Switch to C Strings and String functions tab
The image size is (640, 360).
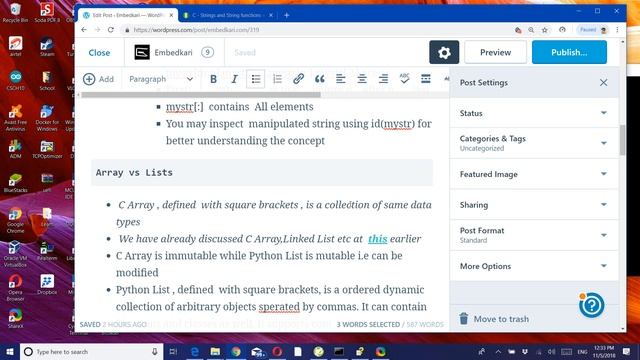click(227, 15)
